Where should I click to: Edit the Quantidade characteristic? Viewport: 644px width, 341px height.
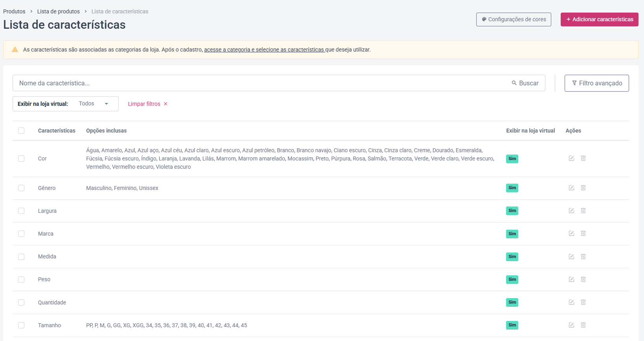pos(571,302)
